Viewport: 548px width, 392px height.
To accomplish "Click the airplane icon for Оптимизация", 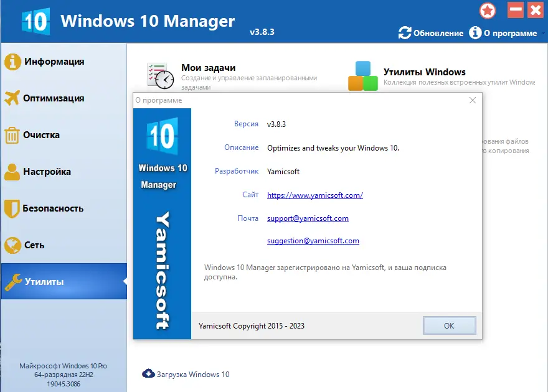I will (x=12, y=98).
